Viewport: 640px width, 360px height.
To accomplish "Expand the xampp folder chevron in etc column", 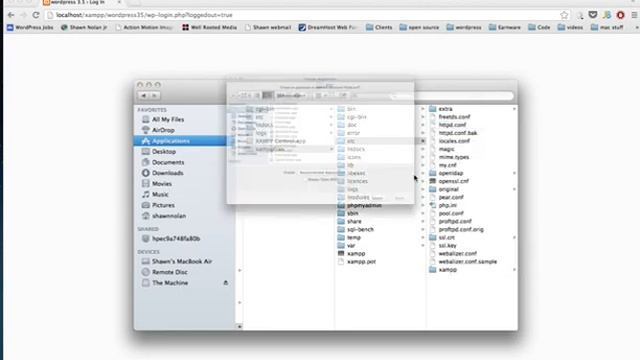I will pos(514,270).
